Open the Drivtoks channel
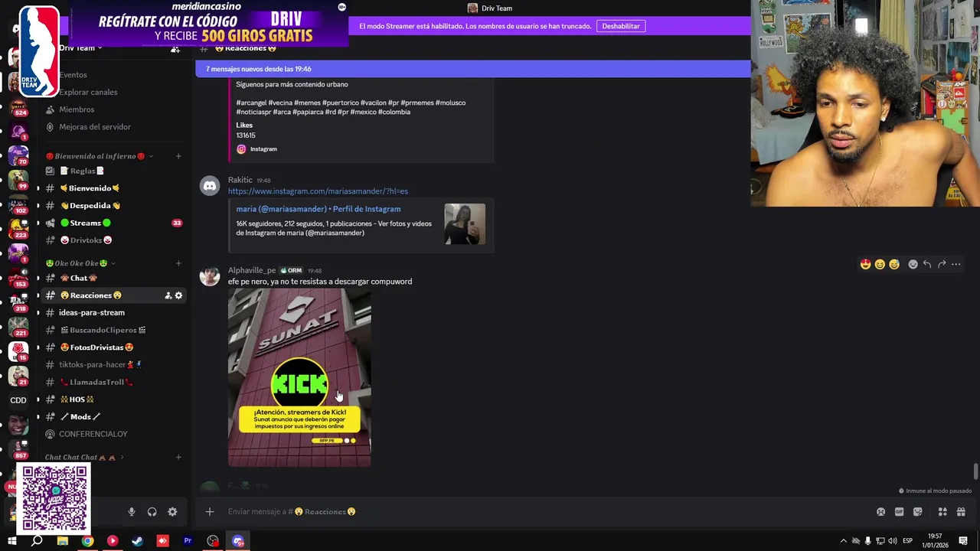980x551 pixels. [x=115, y=240]
